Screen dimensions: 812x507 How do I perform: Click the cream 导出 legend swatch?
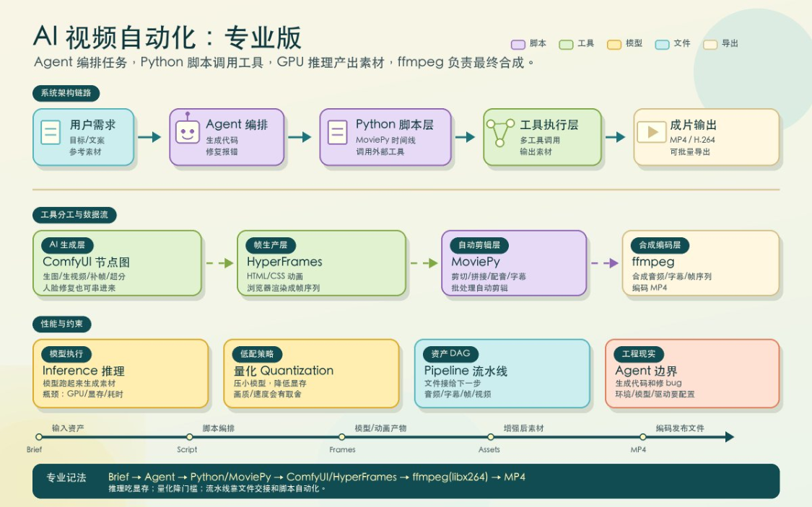click(x=710, y=45)
